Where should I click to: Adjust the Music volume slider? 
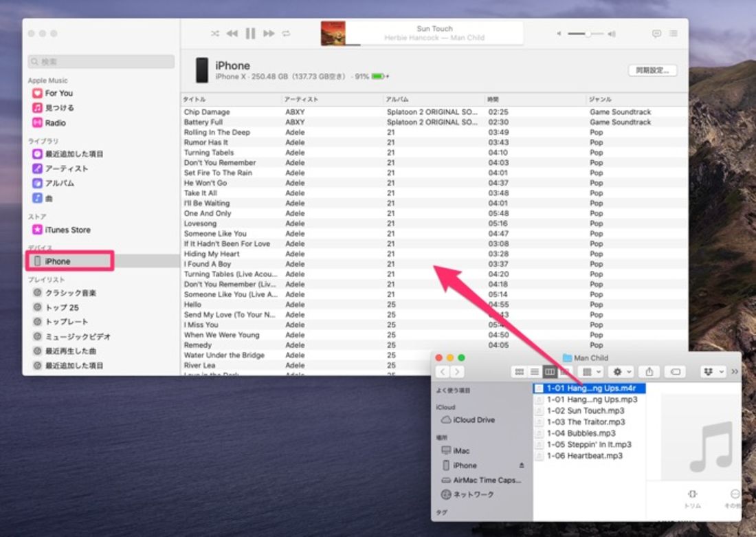pos(586,34)
